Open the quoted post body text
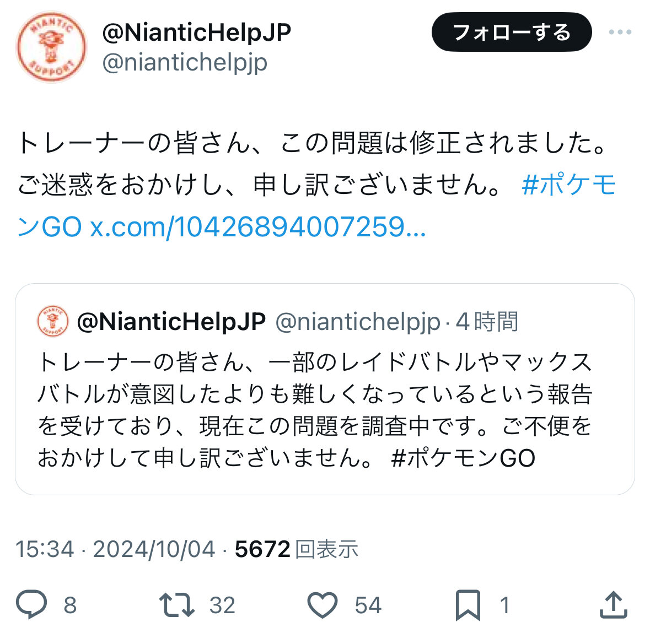650x644 pixels. pyautogui.click(x=315, y=410)
